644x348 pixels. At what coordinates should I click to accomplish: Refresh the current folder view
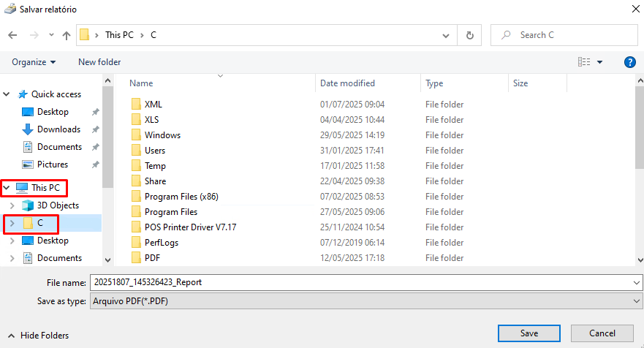470,35
